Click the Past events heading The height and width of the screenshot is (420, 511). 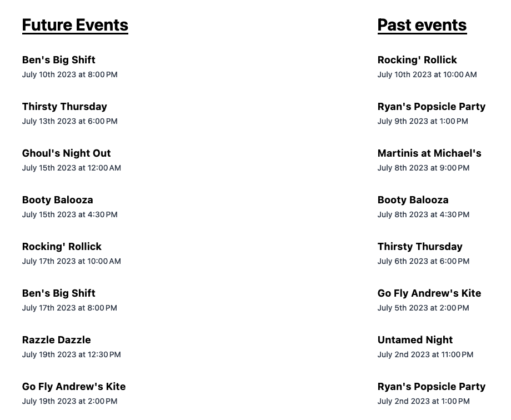pyautogui.click(x=422, y=25)
